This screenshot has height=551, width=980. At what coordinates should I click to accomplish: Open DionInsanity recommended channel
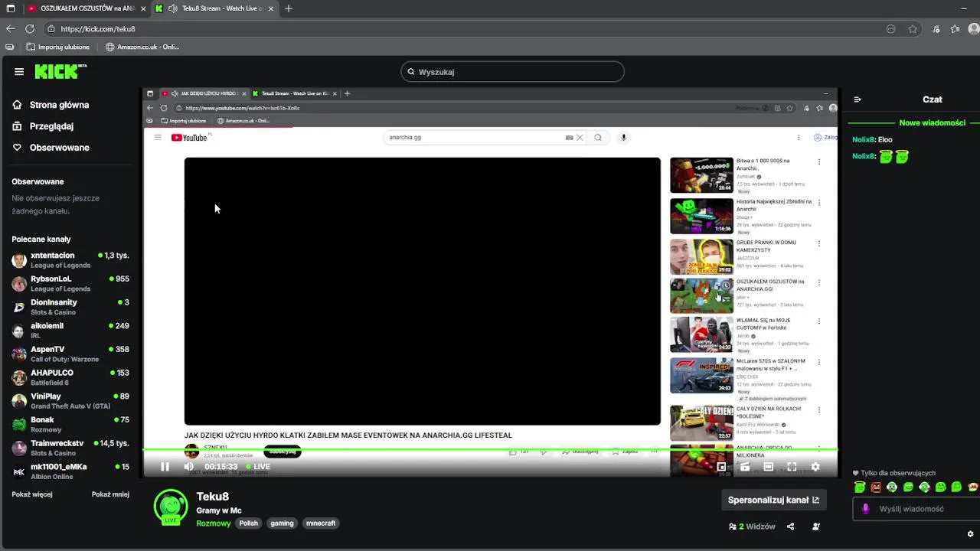click(x=70, y=307)
